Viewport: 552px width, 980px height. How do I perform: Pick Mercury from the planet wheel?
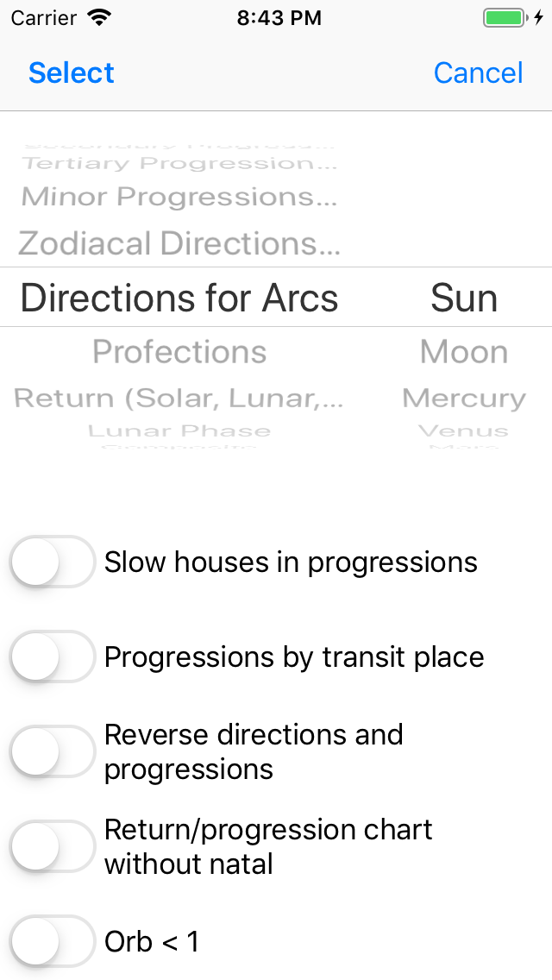tap(464, 399)
